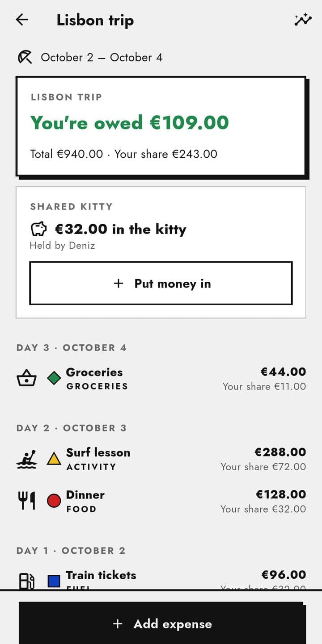Tap the kayak surf lesson icon
Screen dimensions: 322x644
[x=26, y=459]
